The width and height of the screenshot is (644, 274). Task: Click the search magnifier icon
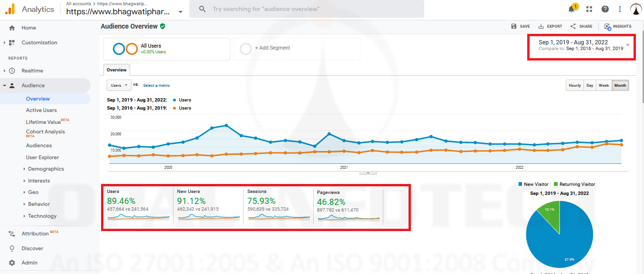(x=203, y=9)
